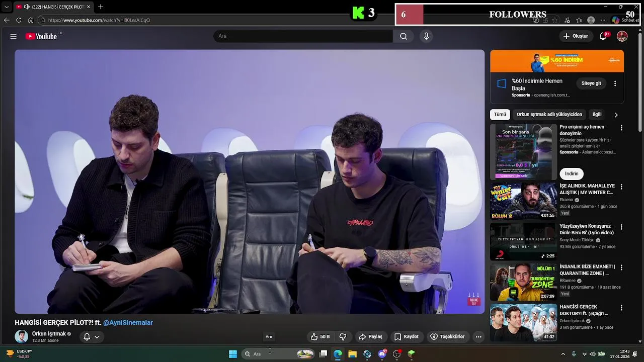The width and height of the screenshot is (644, 362).
Task: Open Orkun Işıtmak channel avatar
Action: coord(22,336)
